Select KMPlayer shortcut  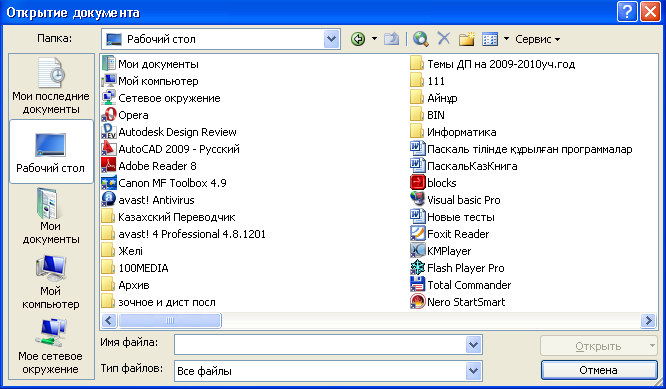tap(441, 251)
